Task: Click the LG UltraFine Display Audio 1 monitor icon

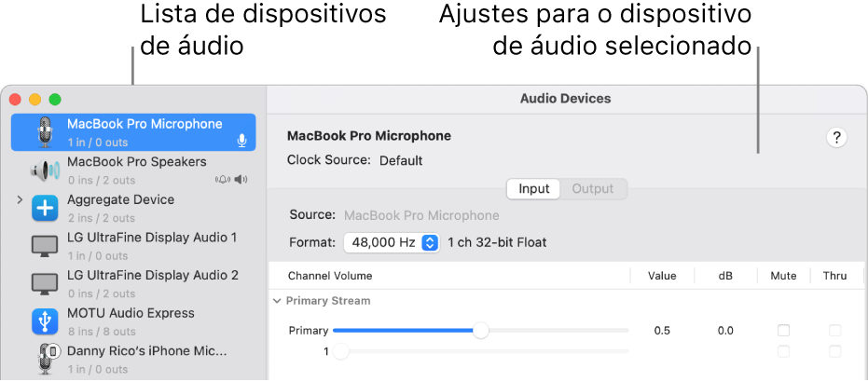Action: point(45,247)
